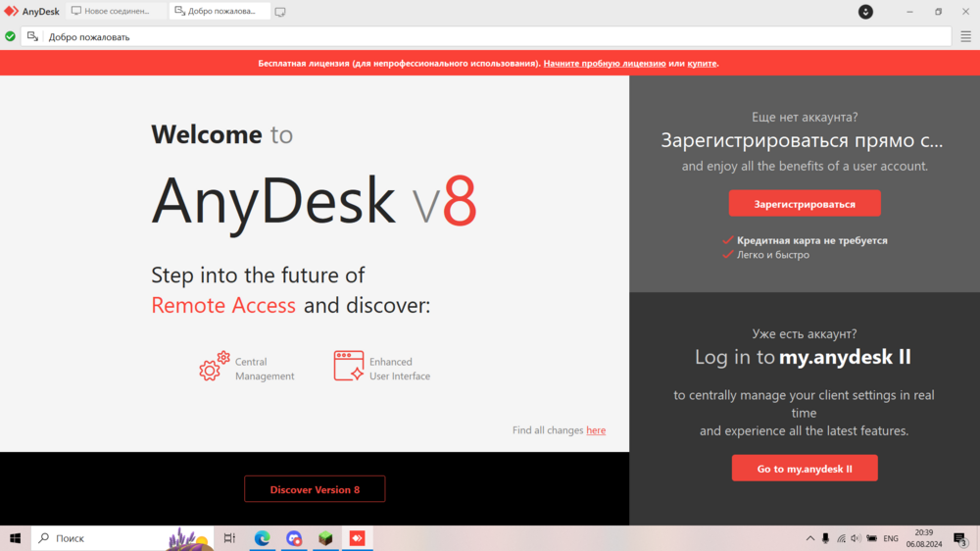Click the Легко и быстро text
The image size is (980, 551).
click(x=772, y=255)
